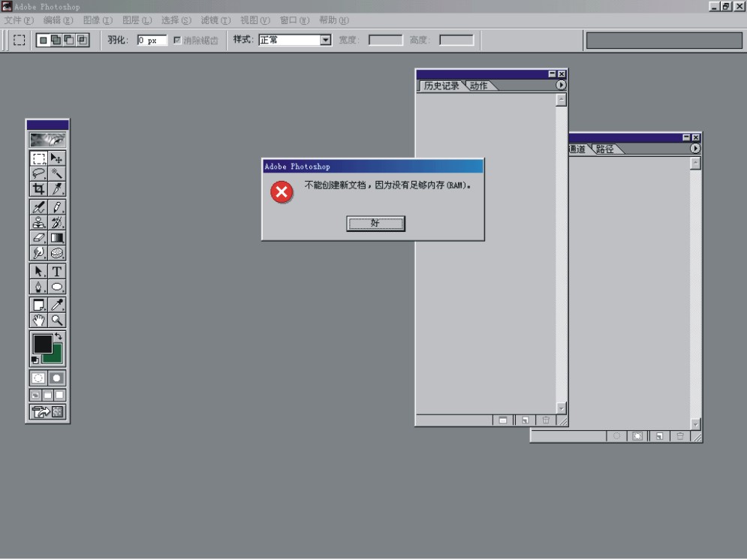Choose Standard Screen mode
This screenshot has height=560, width=747.
point(36,396)
